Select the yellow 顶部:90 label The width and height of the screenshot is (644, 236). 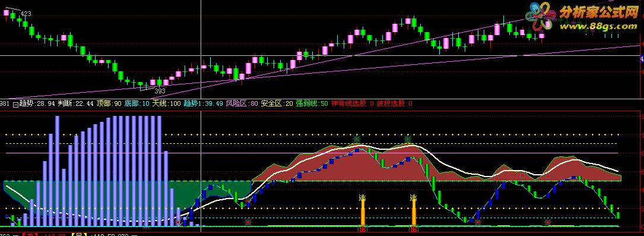pyautogui.click(x=109, y=103)
